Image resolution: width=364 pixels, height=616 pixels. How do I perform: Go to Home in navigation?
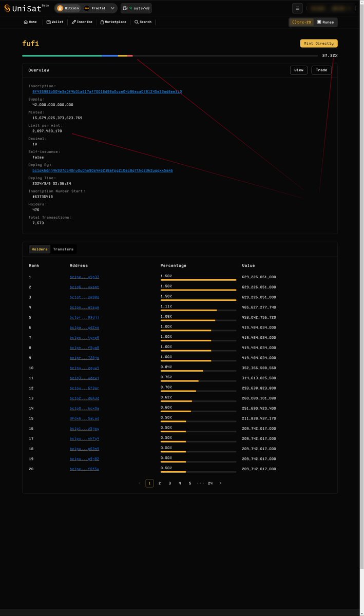point(30,22)
